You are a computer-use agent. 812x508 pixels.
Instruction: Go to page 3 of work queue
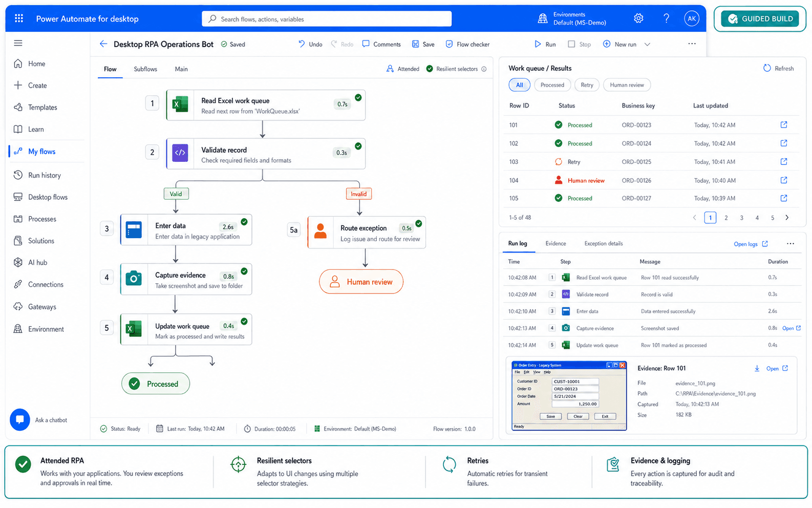[x=741, y=218]
